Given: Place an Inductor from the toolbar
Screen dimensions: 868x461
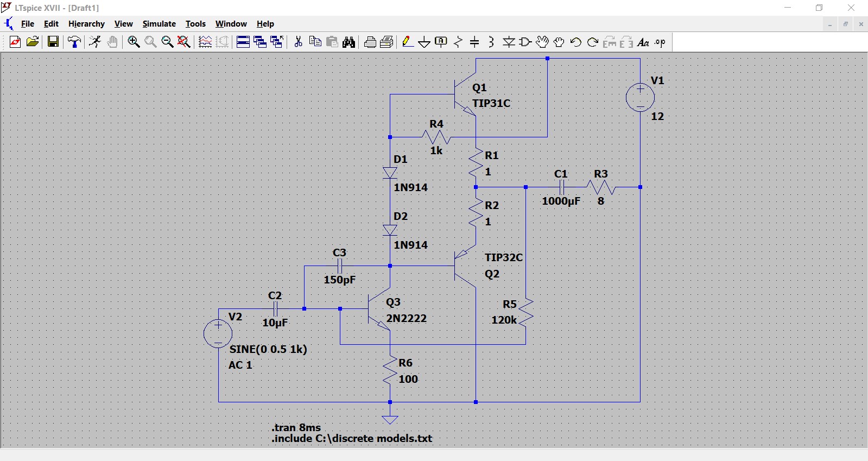Looking at the screenshot, I should tap(492, 42).
